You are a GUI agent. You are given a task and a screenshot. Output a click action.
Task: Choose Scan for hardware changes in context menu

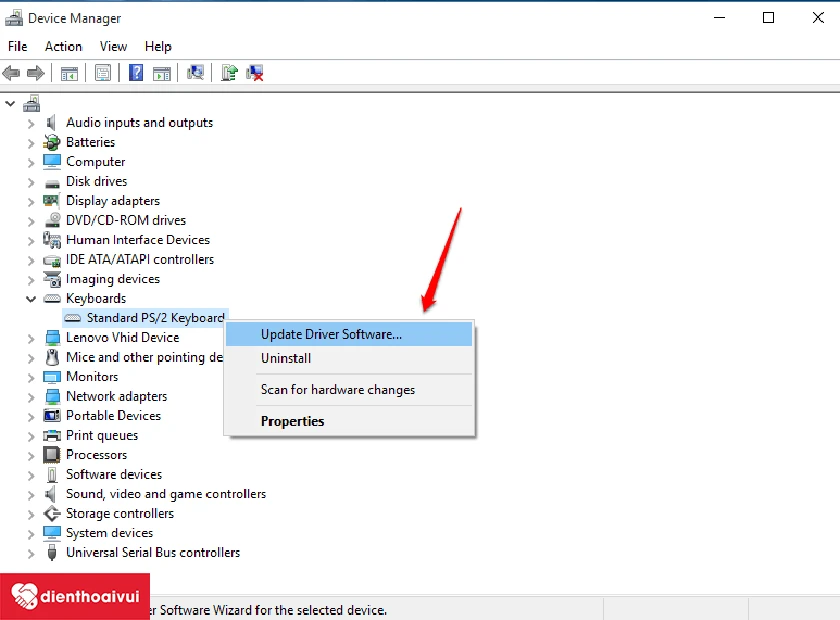pyautogui.click(x=349, y=390)
